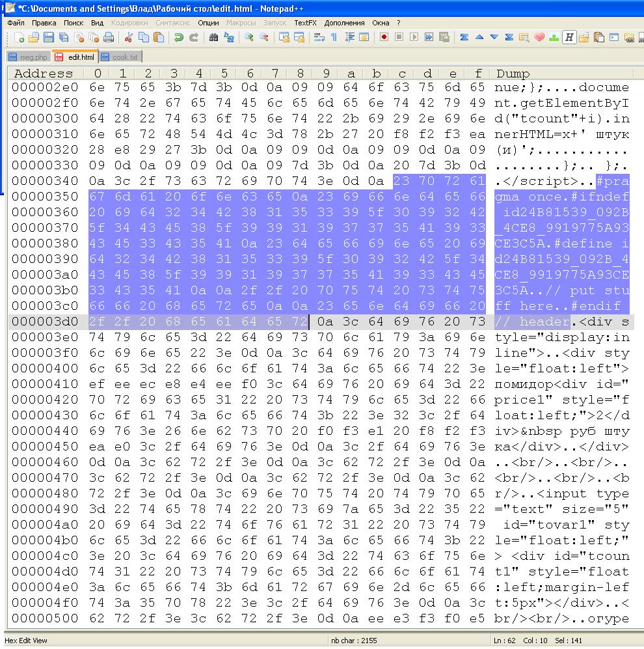Image resolution: width=644 pixels, height=649 pixels.
Task: Click stacked clipboard pages icon
Action: [x=599, y=38]
